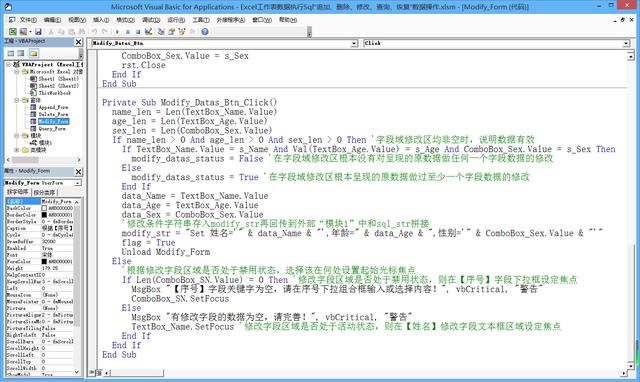Click the Paste toolbar icon

71,31
